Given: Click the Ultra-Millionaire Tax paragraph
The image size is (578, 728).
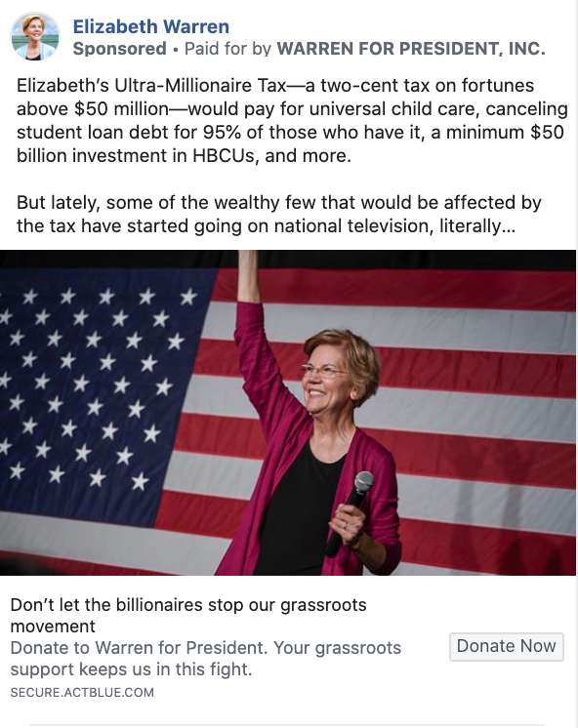Looking at the screenshot, I should click(292, 121).
